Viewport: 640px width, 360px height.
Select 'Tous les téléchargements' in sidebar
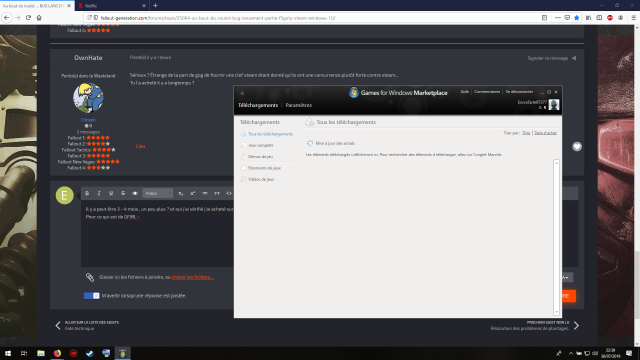coord(270,134)
